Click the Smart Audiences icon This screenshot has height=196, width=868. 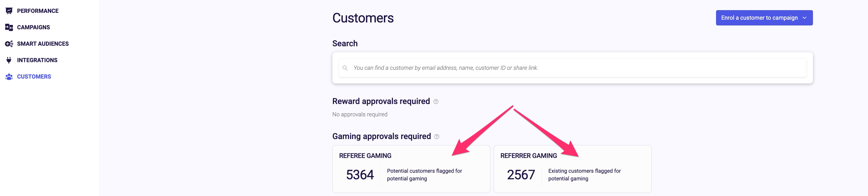pos(9,44)
